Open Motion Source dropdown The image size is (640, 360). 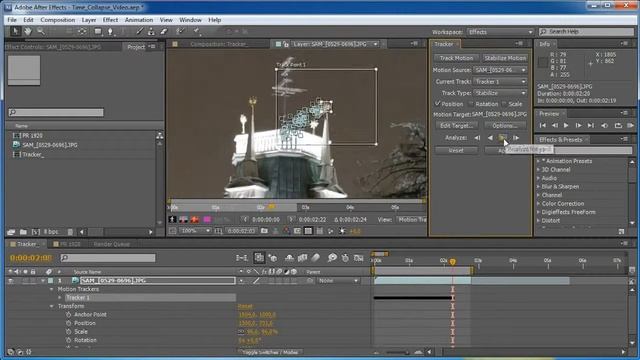(500, 70)
